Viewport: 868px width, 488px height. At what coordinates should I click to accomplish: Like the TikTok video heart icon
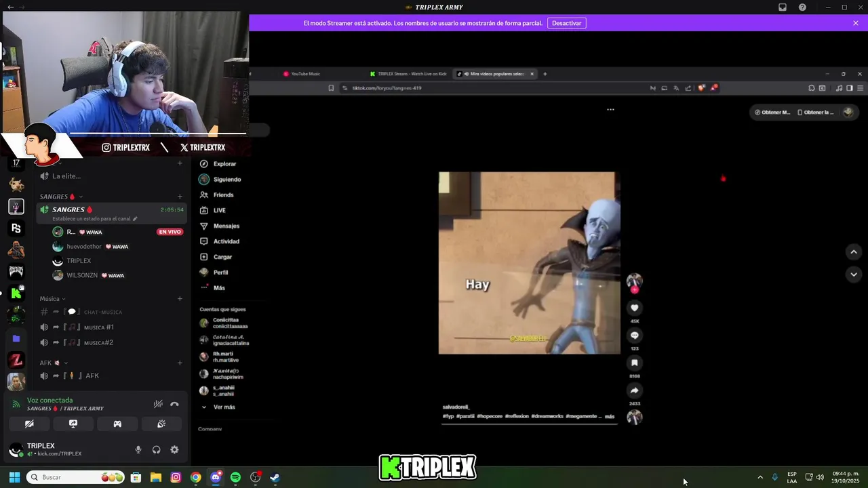pyautogui.click(x=635, y=308)
